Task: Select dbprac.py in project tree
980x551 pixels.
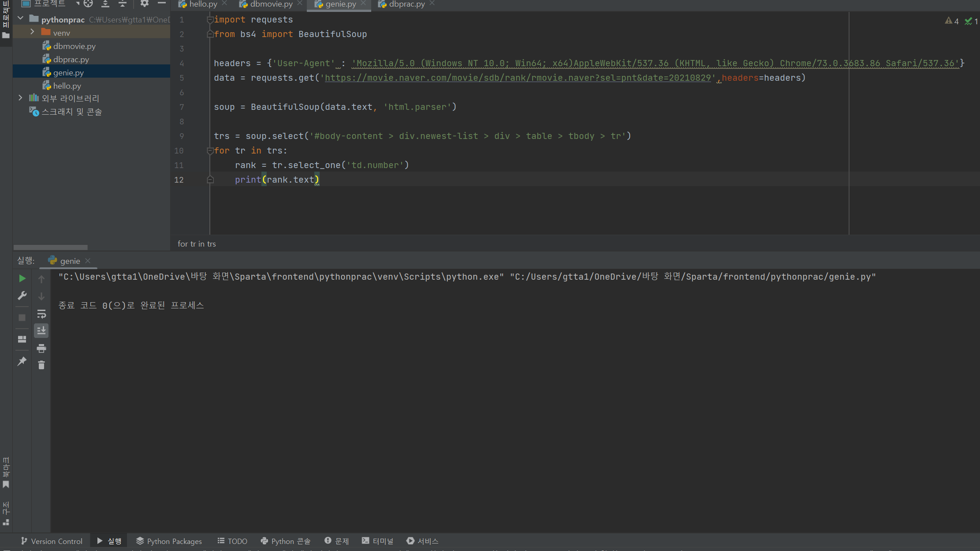Action: pyautogui.click(x=71, y=60)
